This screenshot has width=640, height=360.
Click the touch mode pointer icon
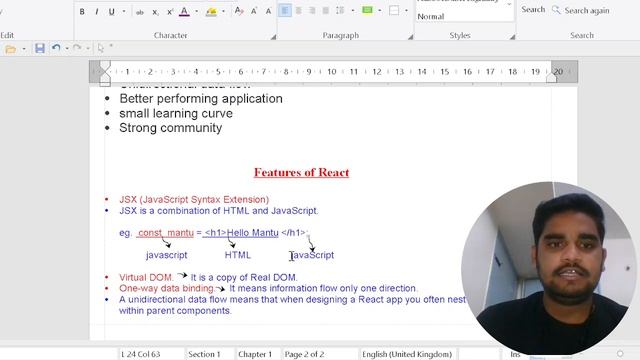[x=101, y=49]
